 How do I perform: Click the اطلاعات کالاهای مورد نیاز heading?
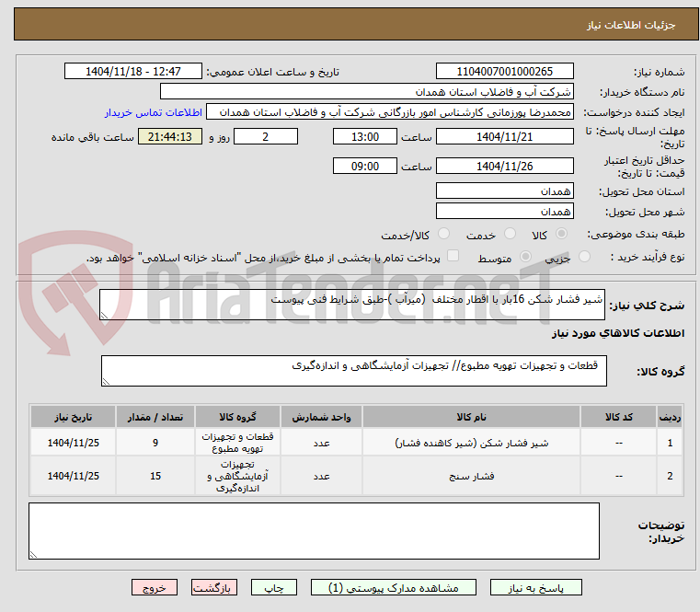(618, 333)
